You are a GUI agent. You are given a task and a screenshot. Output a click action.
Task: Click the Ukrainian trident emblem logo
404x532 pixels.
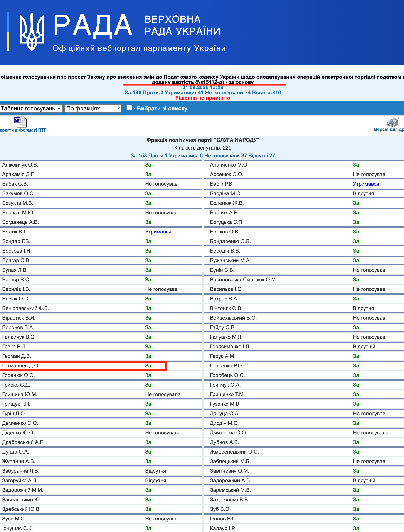32,32
